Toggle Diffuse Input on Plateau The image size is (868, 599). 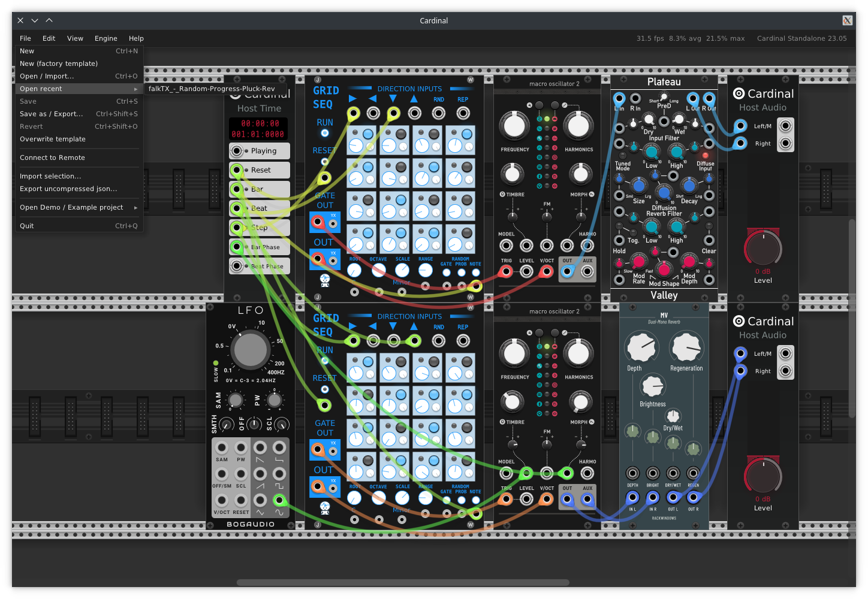[705, 155]
